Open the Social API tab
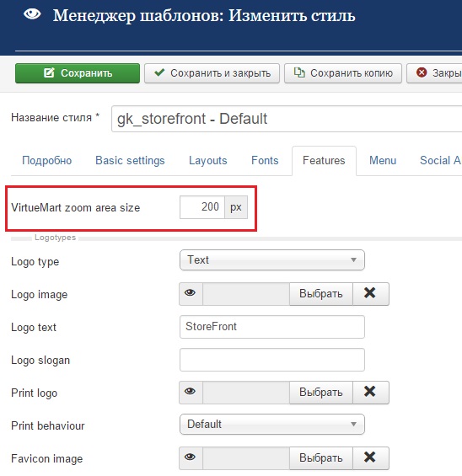Screen dimensions: 462x476 click(x=440, y=160)
